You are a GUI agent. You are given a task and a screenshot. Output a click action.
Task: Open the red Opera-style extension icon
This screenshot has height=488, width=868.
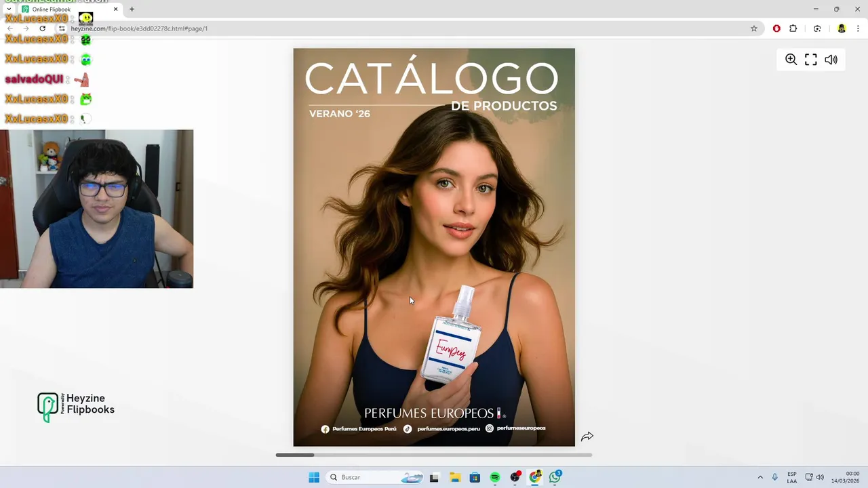coord(776,28)
